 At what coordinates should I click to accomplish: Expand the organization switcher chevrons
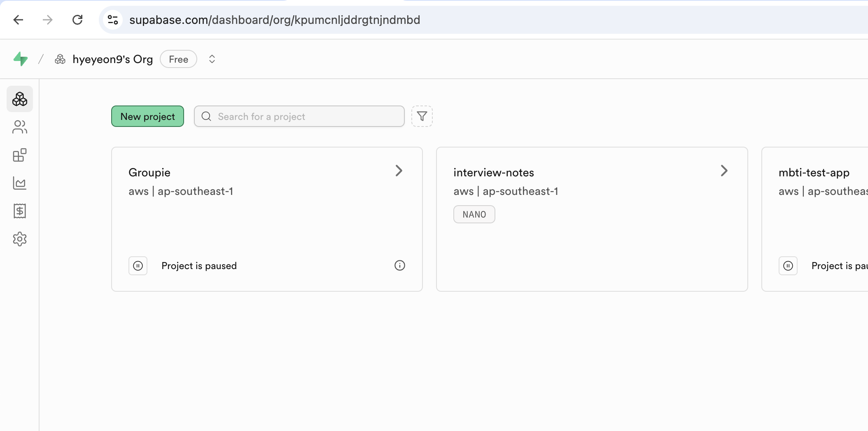pos(212,59)
